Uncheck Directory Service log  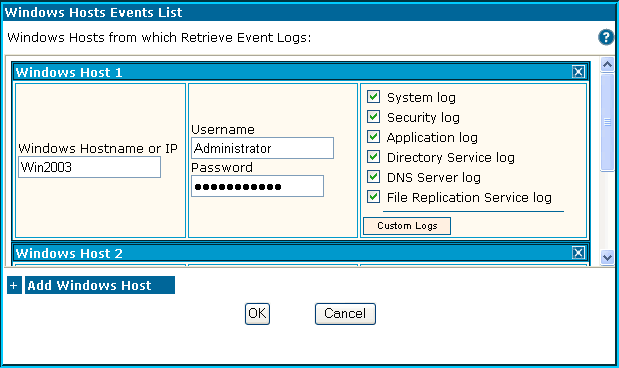(x=373, y=157)
